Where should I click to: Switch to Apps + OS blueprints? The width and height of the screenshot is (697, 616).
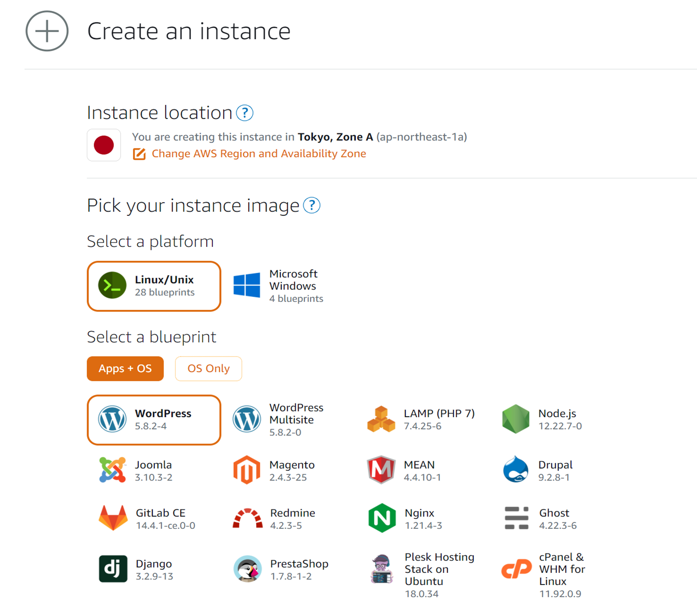coord(125,369)
